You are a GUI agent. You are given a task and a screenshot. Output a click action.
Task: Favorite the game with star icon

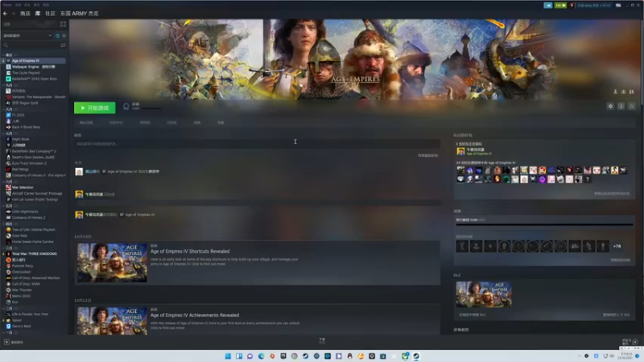pyautogui.click(x=632, y=106)
